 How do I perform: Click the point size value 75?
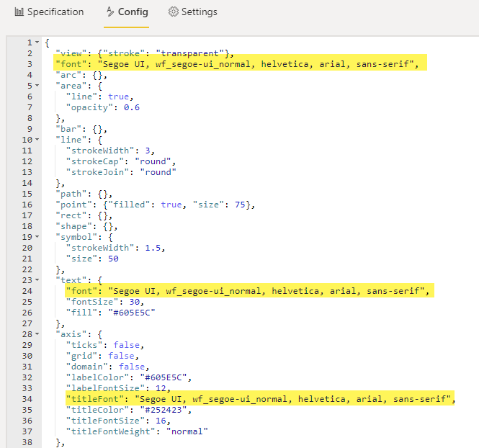pos(240,205)
